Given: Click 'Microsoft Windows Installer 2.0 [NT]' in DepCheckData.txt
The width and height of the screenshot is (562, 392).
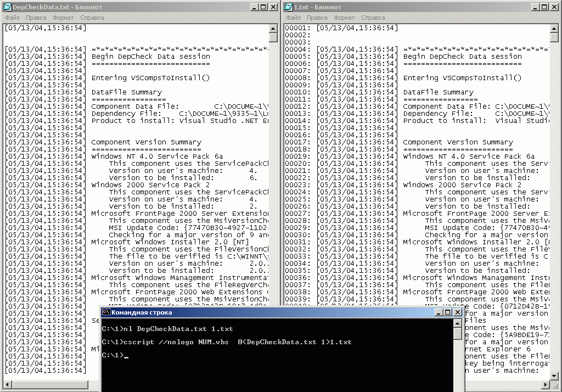Looking at the screenshot, I should [x=170, y=242].
